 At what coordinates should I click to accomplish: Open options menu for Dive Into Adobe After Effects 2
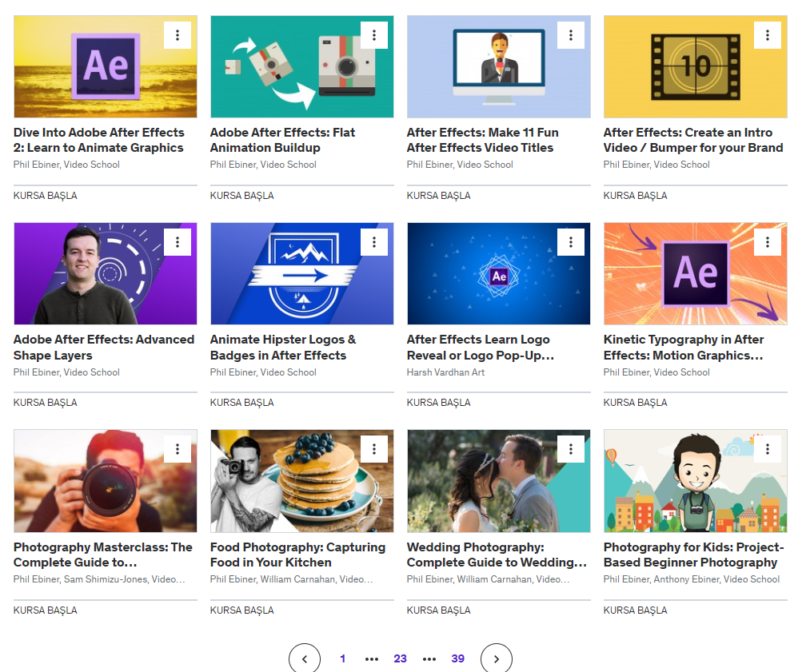178,35
